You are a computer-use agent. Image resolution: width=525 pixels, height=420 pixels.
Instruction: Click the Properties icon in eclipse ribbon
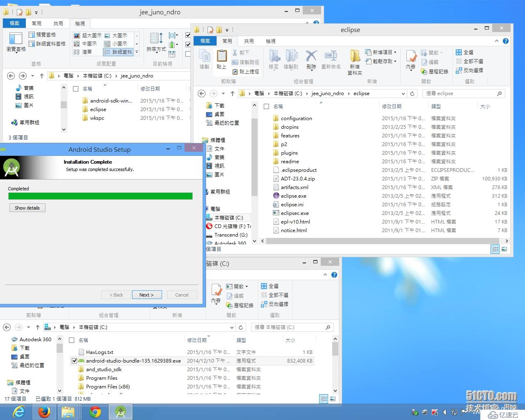(411, 56)
